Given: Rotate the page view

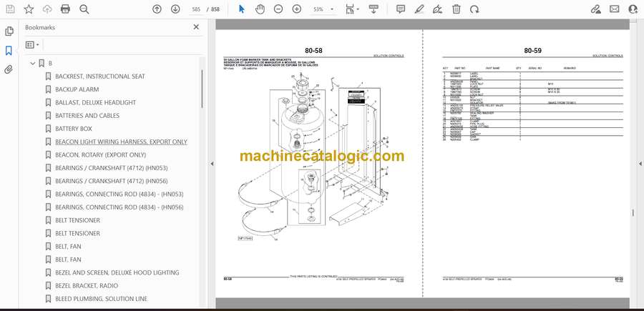Looking at the screenshot, I should pos(474,9).
